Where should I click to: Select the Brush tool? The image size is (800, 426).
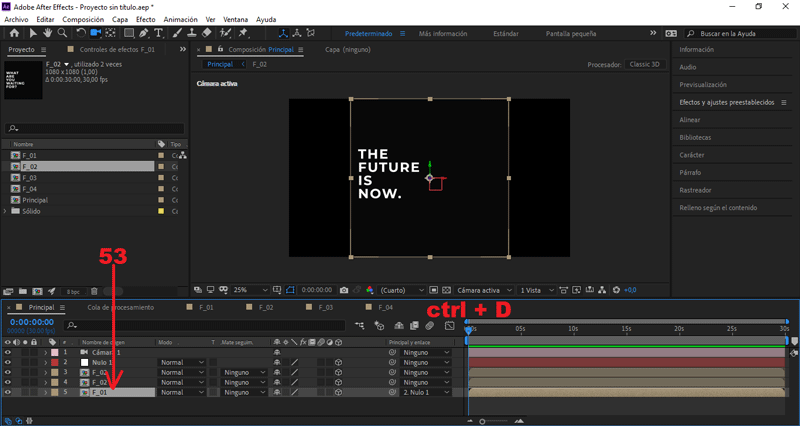177,33
